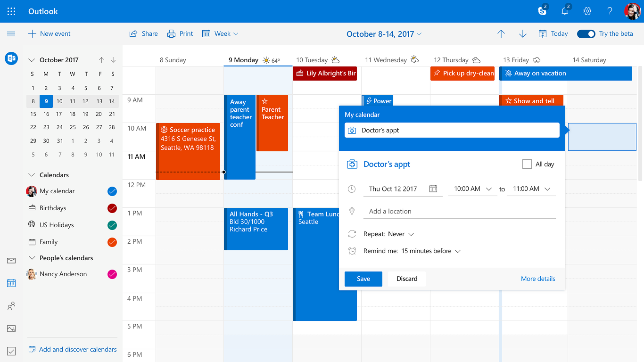This screenshot has height=362, width=644.
Task: Click the repeat arrows icon
Action: 352,234
